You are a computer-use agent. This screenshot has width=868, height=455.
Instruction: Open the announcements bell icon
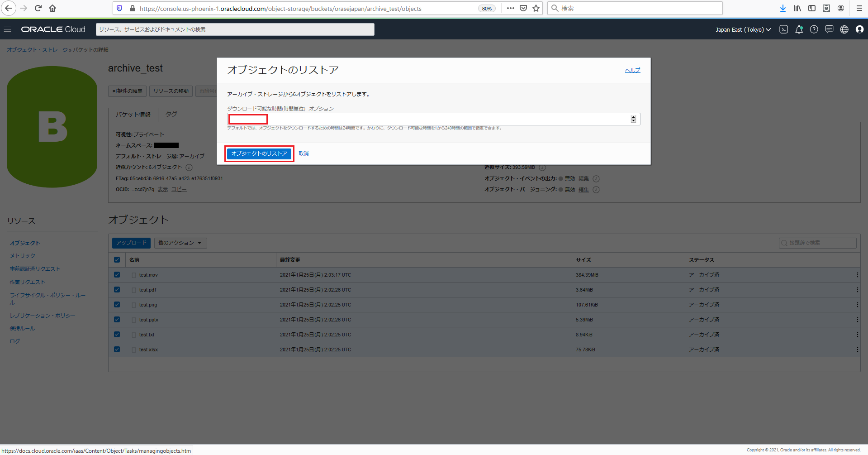click(x=799, y=29)
